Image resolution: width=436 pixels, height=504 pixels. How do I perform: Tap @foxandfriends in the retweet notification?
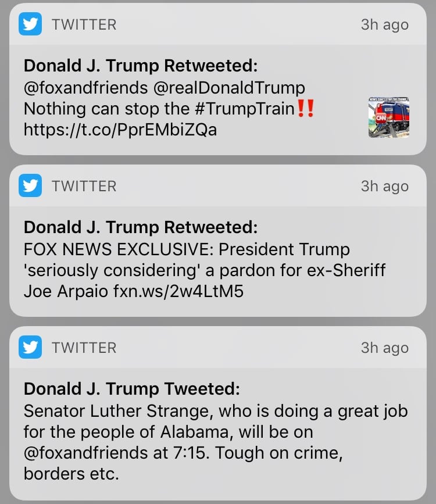(86, 88)
